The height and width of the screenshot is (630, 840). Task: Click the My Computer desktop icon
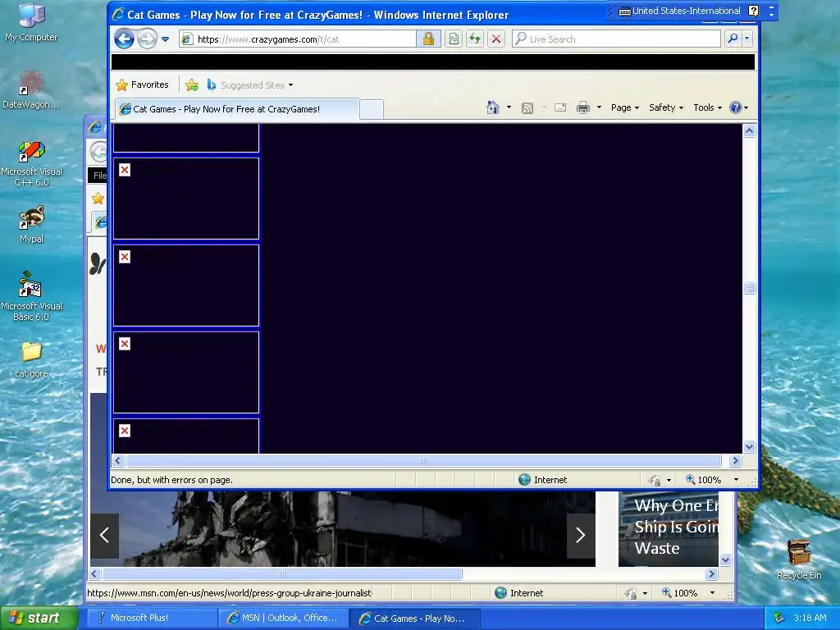point(31,22)
